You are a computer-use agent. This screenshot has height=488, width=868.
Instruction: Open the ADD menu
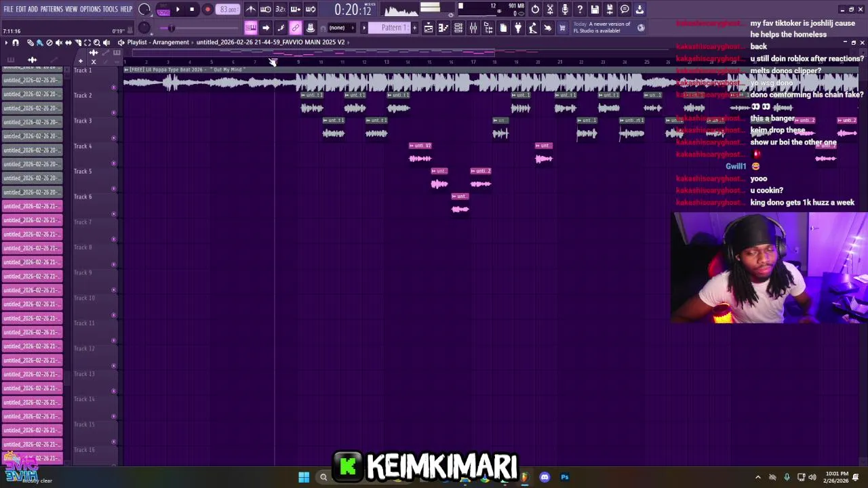click(x=33, y=9)
